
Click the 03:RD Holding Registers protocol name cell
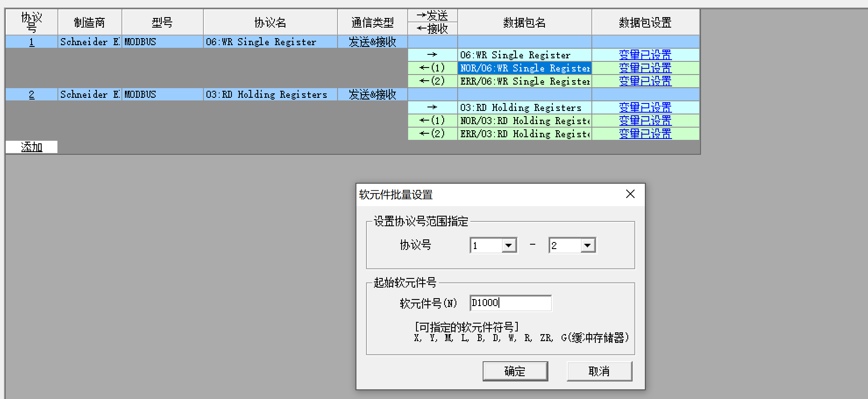[270, 95]
